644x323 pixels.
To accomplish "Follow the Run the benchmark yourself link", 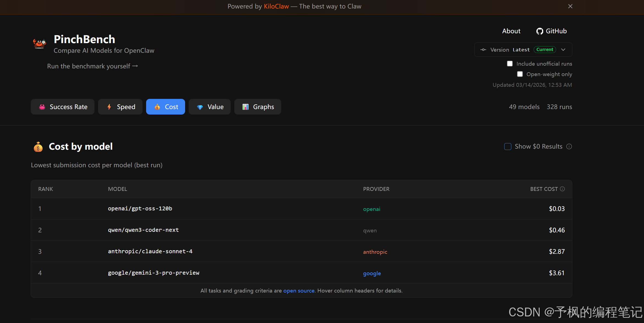I will pyautogui.click(x=92, y=66).
